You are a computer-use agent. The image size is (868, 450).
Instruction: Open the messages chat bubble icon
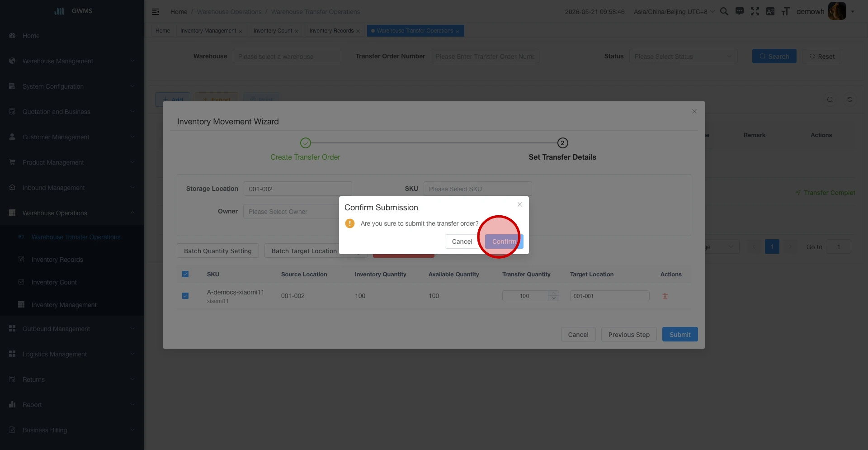click(740, 11)
